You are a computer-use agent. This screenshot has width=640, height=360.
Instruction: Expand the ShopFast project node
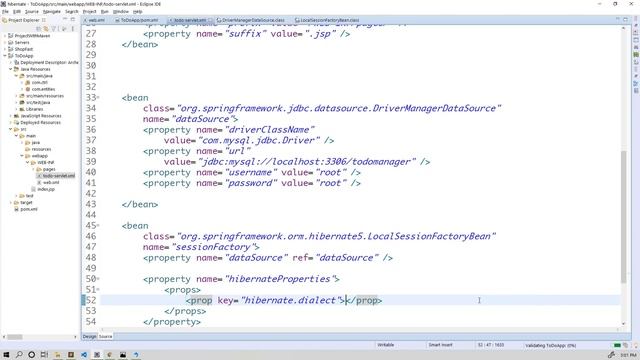[x=5, y=49]
